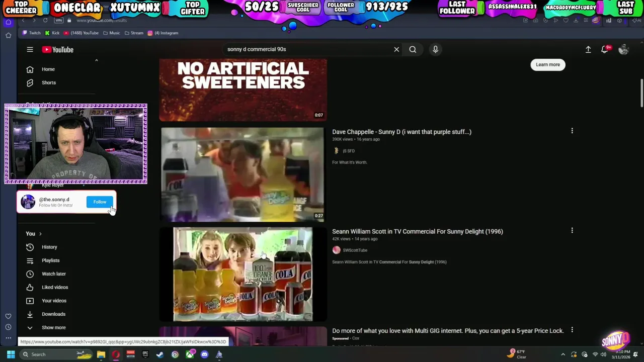This screenshot has width=644, height=362.
Task: Open the YouTube hamburger guide menu
Action: pos(30,49)
